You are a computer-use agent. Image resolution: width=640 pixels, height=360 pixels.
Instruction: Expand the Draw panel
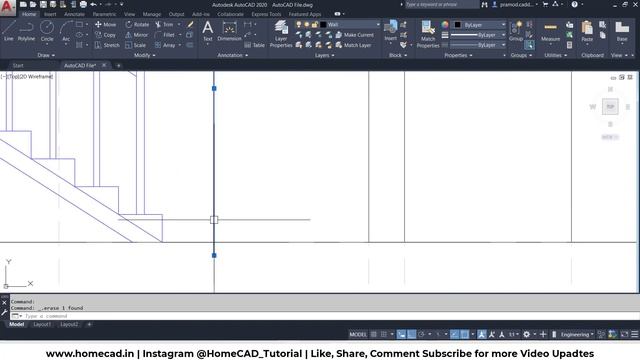point(46,55)
